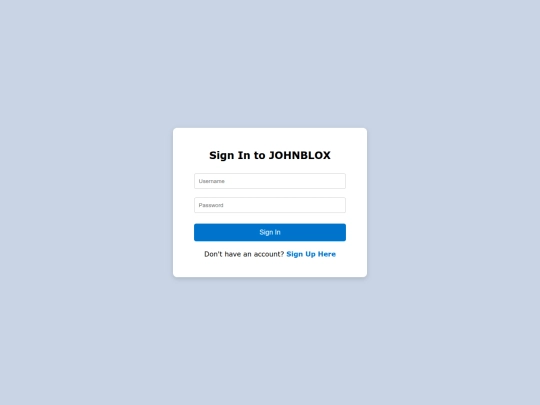Open the Sign Up Here link

pyautogui.click(x=311, y=254)
